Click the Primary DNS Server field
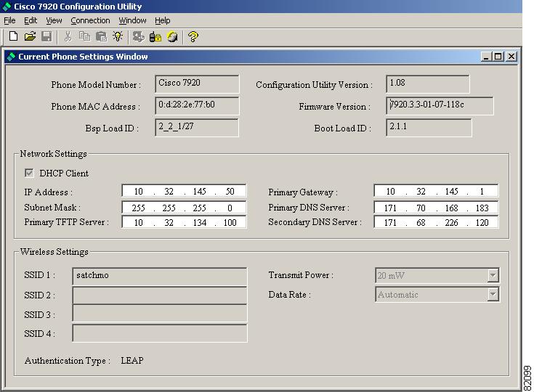Screen dimensions: 534x392 pyautogui.click(x=436, y=208)
